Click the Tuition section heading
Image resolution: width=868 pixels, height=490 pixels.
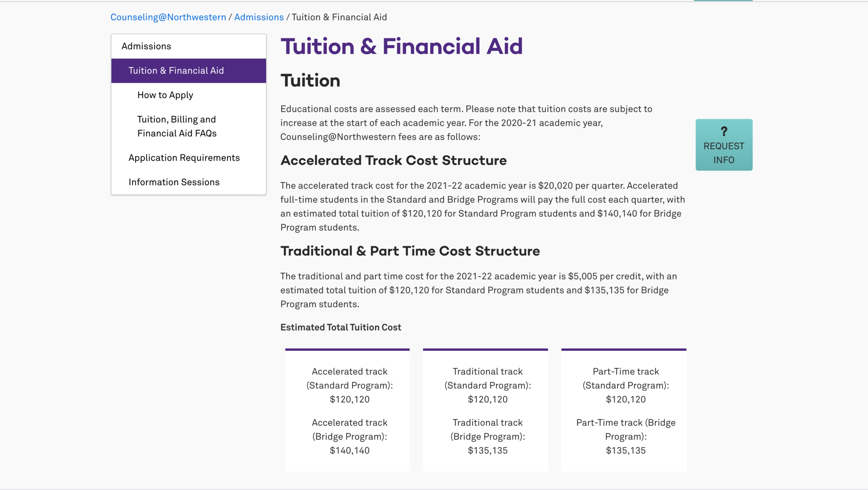point(310,80)
